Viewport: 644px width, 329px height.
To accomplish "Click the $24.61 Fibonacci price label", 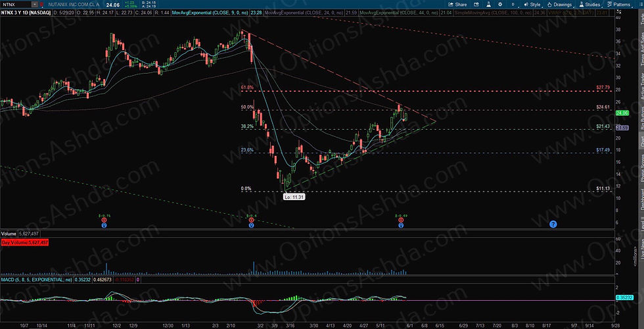I will pyautogui.click(x=603, y=107).
